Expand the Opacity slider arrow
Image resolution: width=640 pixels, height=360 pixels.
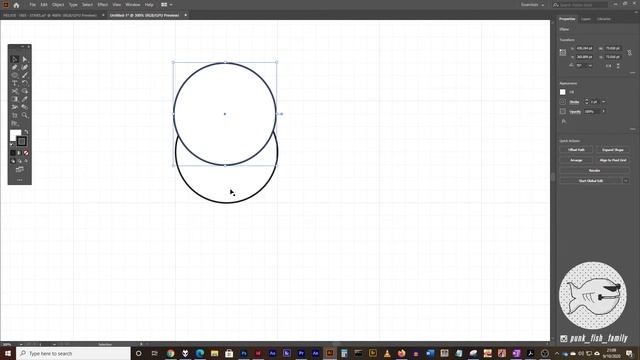[604, 111]
